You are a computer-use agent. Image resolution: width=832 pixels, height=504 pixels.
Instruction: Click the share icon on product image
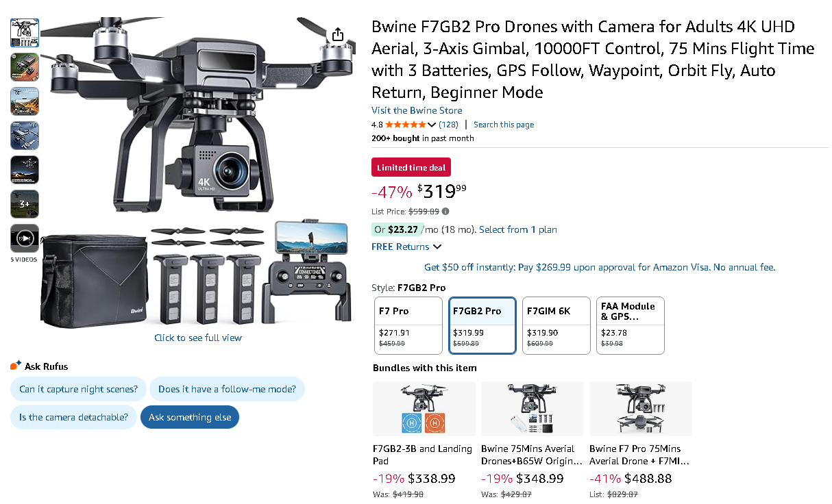coord(337,34)
